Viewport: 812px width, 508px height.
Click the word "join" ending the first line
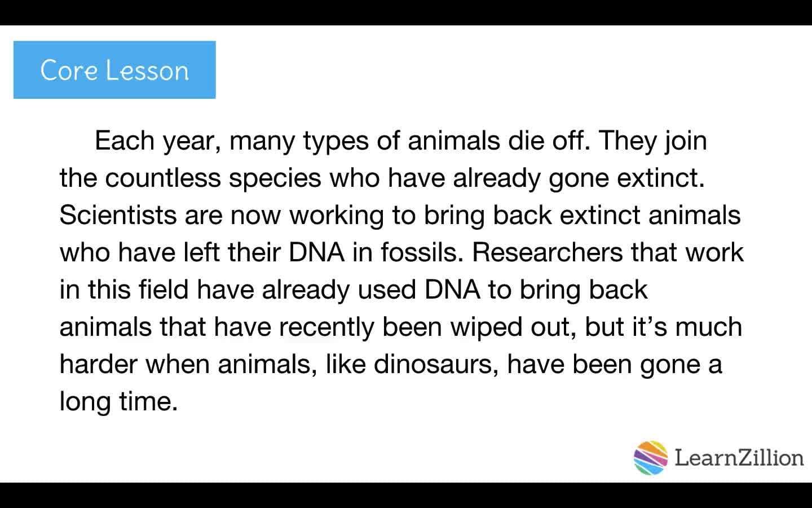[x=686, y=141]
